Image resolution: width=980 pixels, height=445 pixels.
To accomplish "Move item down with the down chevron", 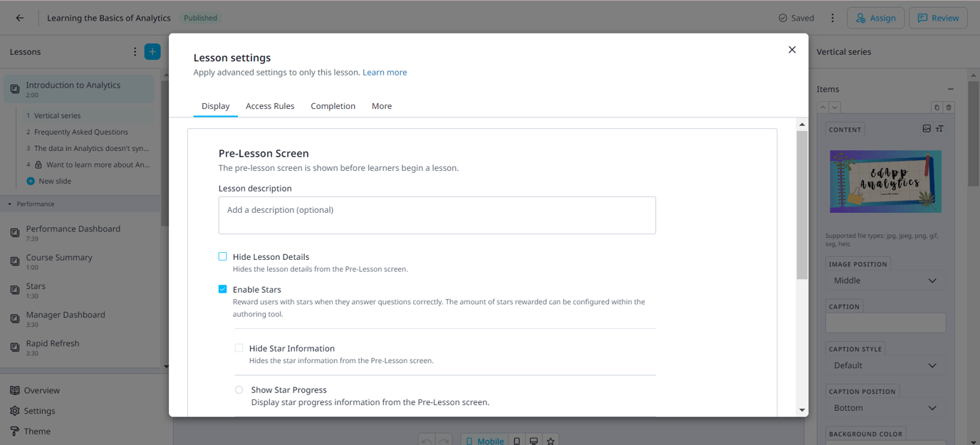I will [x=835, y=108].
